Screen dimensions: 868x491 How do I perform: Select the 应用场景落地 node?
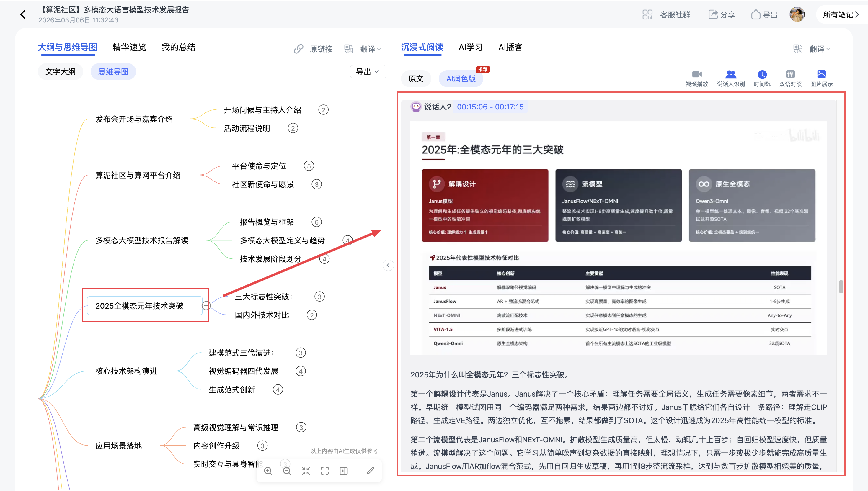click(x=118, y=446)
